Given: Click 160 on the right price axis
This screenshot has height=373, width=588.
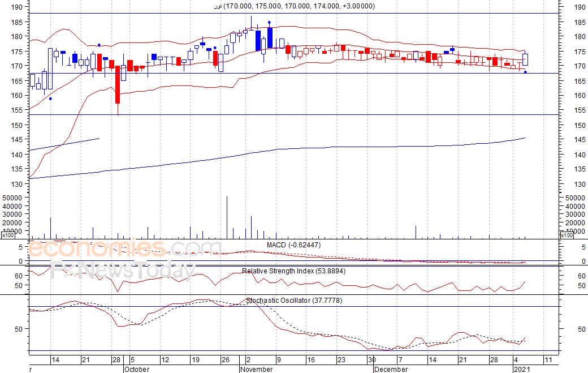Looking at the screenshot, I should [580, 95].
